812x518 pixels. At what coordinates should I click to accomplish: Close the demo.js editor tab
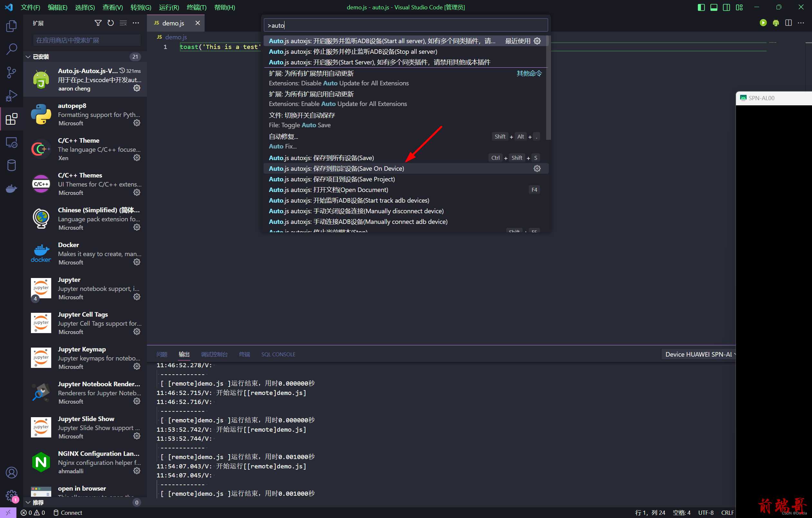[x=198, y=23]
